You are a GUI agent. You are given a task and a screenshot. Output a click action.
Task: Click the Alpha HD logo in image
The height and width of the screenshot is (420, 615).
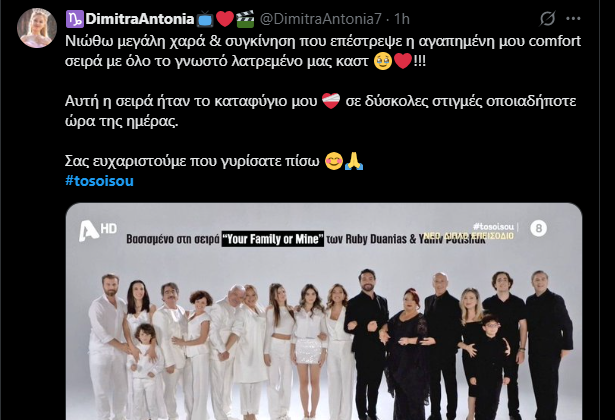coord(98,230)
